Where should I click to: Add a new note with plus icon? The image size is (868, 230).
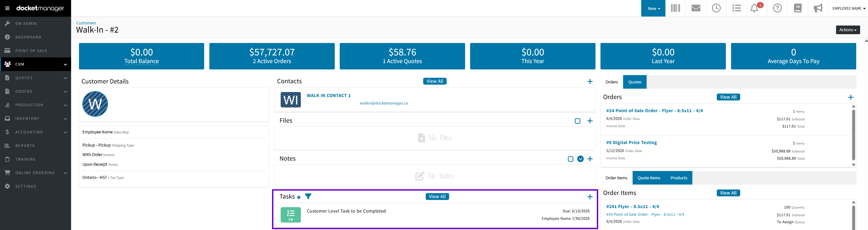coord(590,159)
